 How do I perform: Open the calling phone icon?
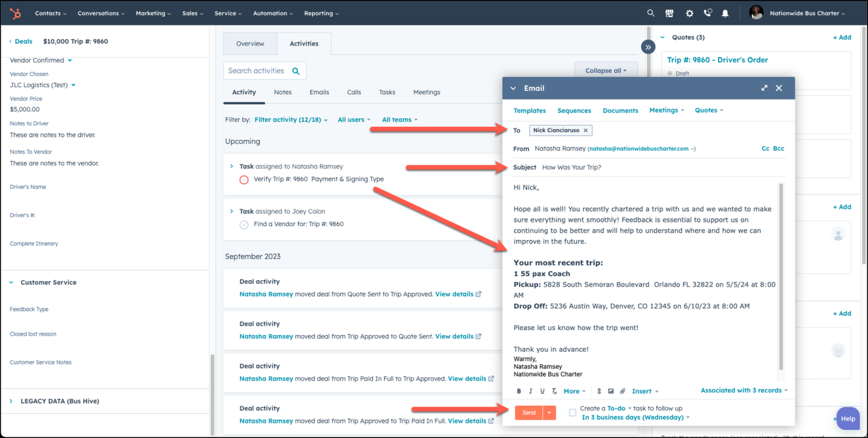(707, 13)
